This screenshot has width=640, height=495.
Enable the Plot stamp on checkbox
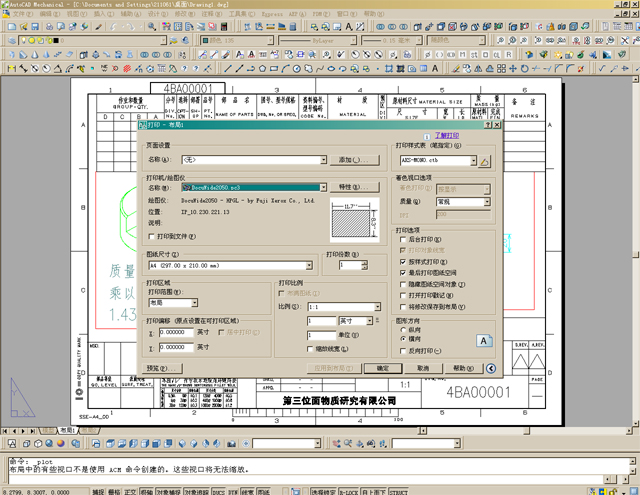point(403,295)
